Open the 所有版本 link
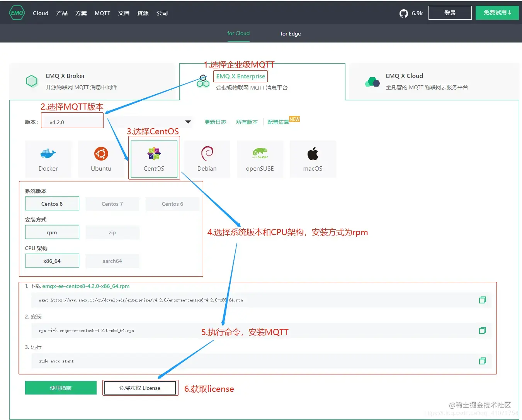Screen dimensions: 522x420 click(x=247, y=122)
